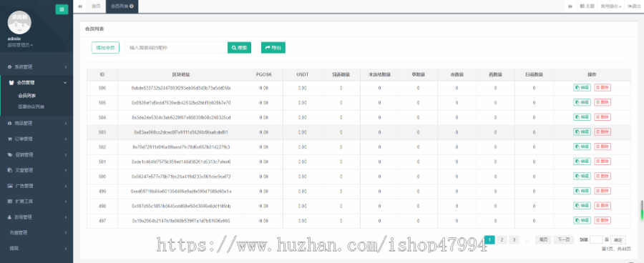Expand the 商品管理 menu
The image size is (644, 263).
(x=36, y=123)
